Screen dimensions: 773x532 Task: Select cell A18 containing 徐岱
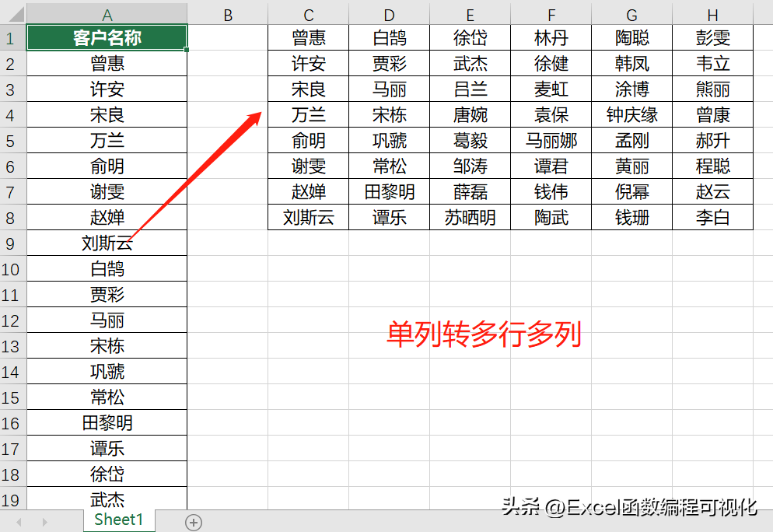coord(107,474)
